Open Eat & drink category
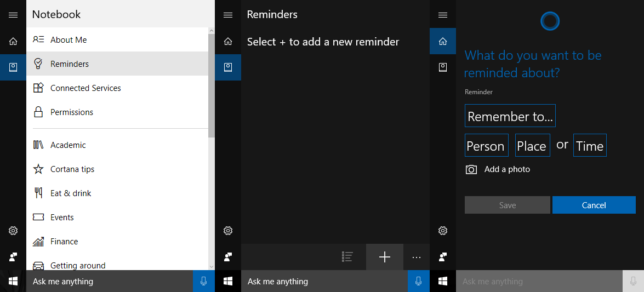This screenshot has height=292, width=644. (117, 193)
